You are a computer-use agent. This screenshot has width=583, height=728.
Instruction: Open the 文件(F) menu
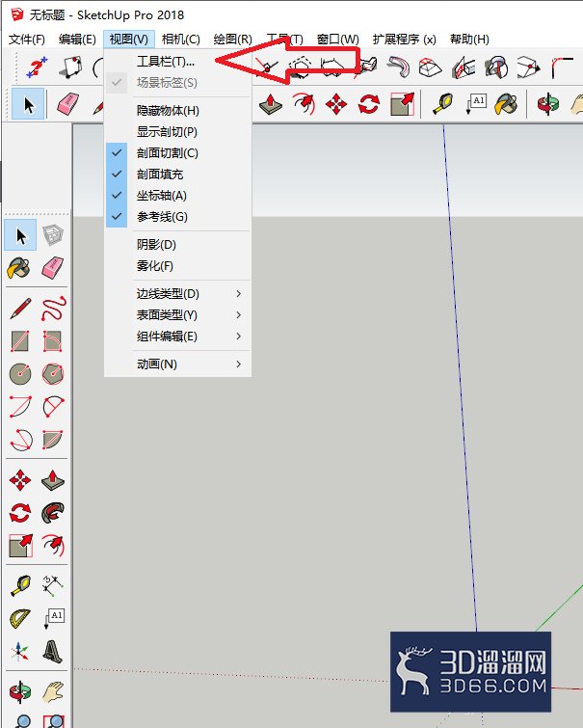tap(27, 39)
